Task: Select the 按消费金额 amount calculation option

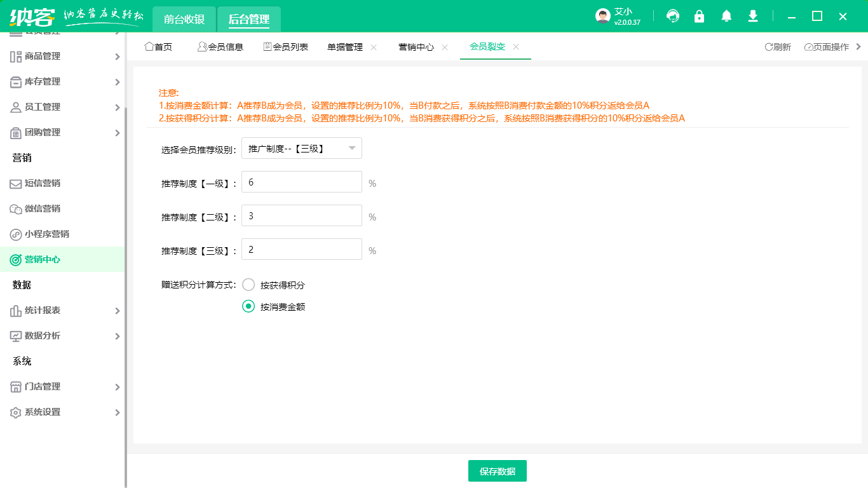Action: [x=248, y=306]
